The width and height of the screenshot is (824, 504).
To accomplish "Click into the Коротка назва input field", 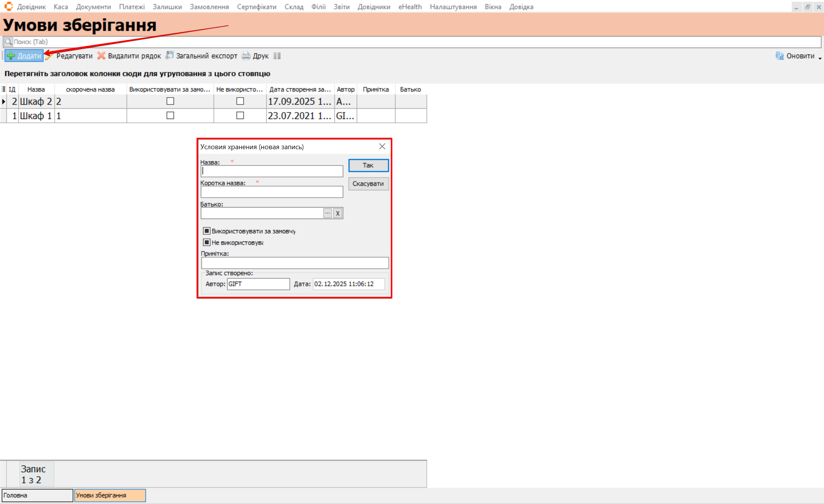I will point(272,192).
